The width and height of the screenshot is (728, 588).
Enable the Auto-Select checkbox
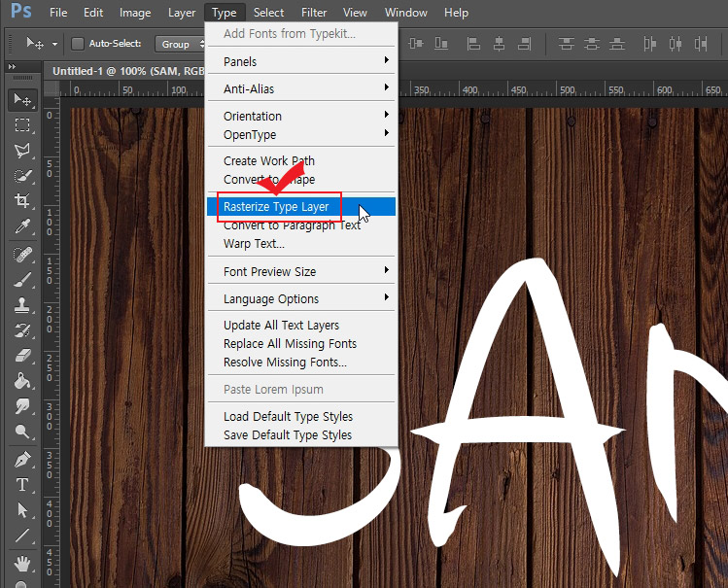[x=77, y=44]
